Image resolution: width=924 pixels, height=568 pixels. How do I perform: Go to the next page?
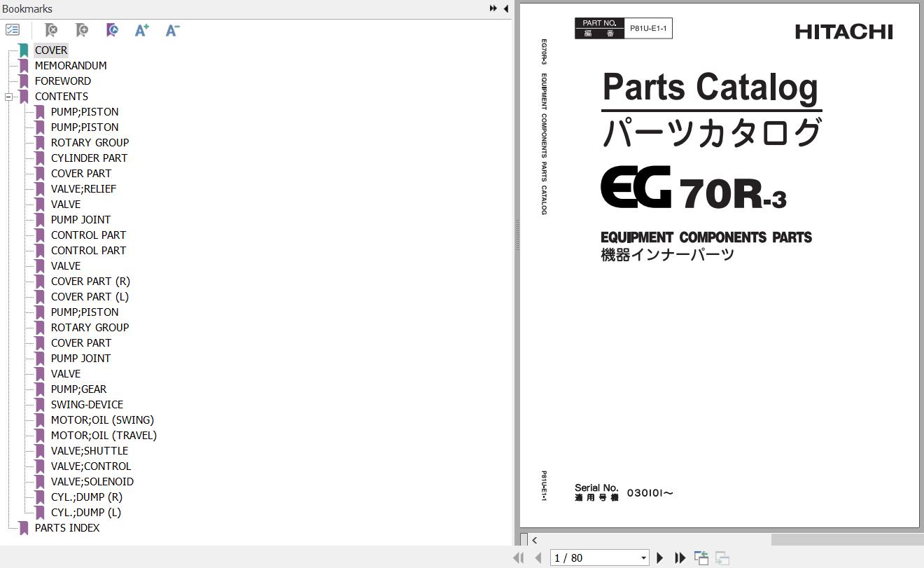pyautogui.click(x=659, y=557)
